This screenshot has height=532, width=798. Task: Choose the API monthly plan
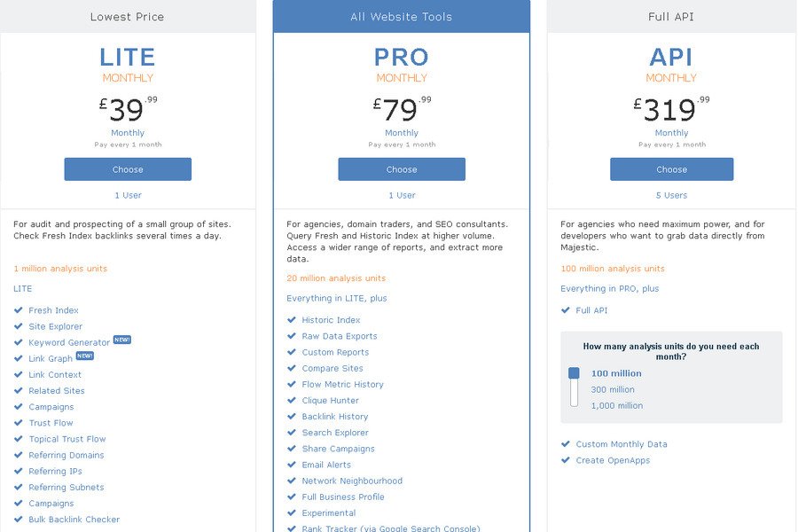671,169
